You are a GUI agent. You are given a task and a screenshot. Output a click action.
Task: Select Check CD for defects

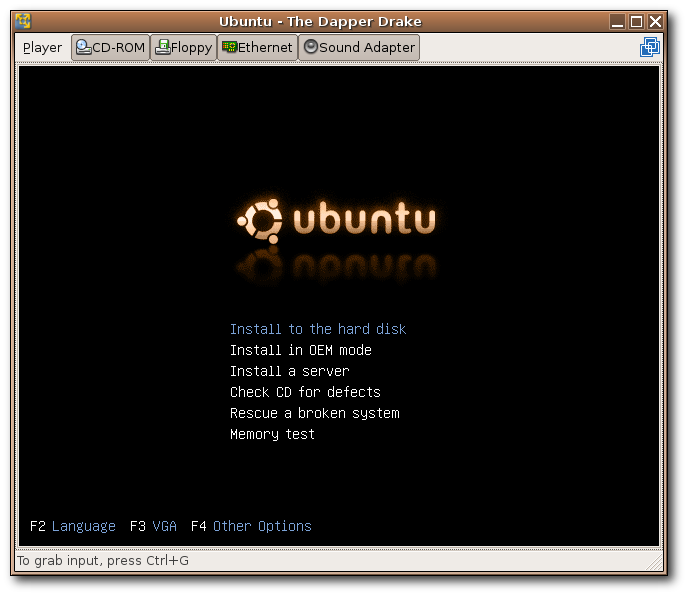[x=305, y=392]
